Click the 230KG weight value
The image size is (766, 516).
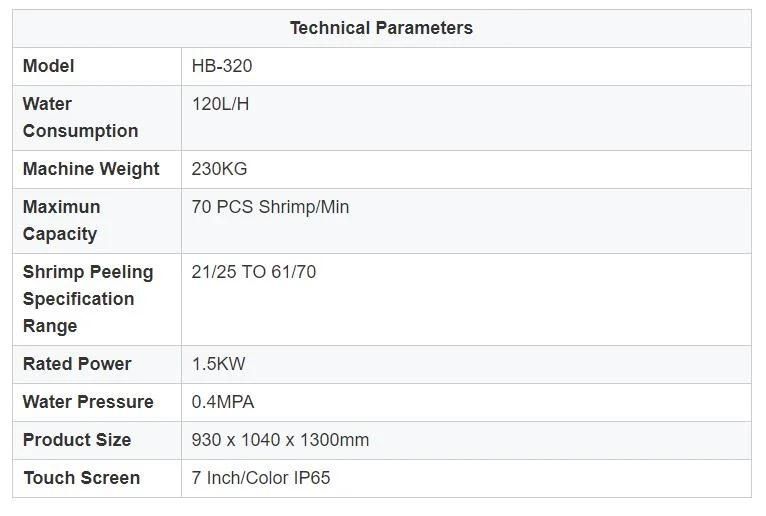219,169
